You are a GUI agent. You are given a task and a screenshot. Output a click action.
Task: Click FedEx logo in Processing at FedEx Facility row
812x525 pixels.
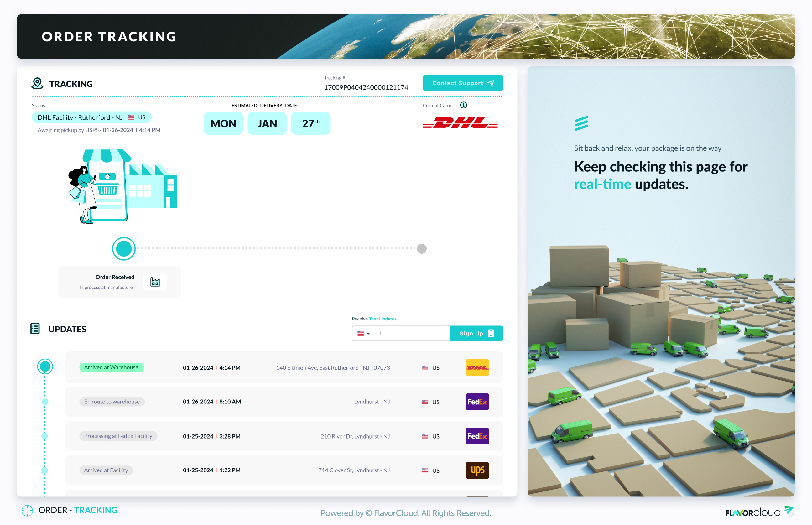tap(477, 436)
